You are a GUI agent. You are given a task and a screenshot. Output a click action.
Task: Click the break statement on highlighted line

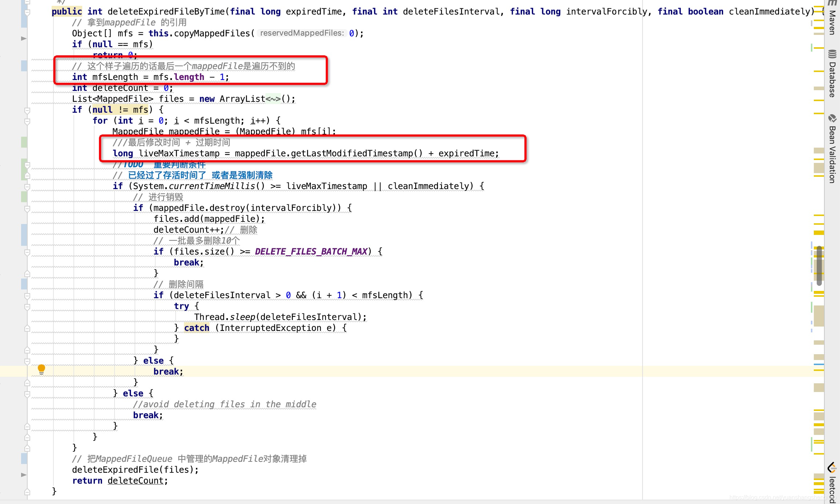tap(168, 372)
